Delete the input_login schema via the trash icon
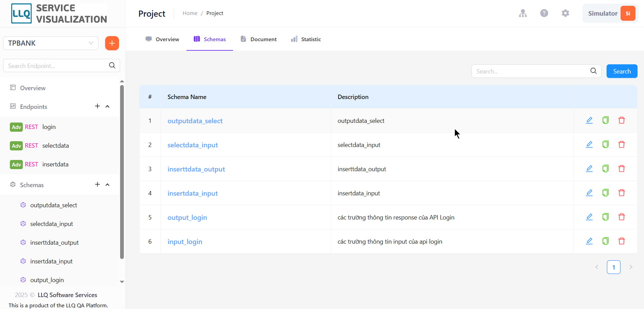The image size is (644, 309). [x=622, y=241]
